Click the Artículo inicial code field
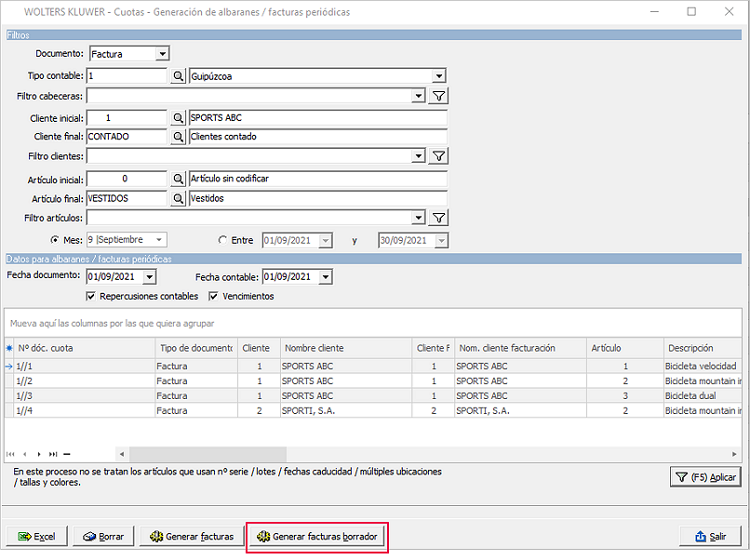Screen dimensions: 750x560 [127, 179]
